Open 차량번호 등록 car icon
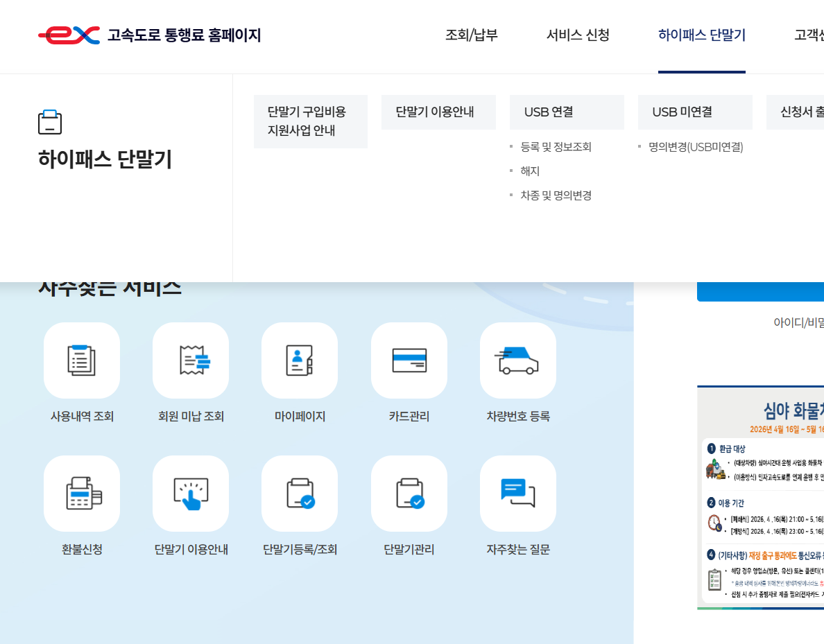 (518, 360)
